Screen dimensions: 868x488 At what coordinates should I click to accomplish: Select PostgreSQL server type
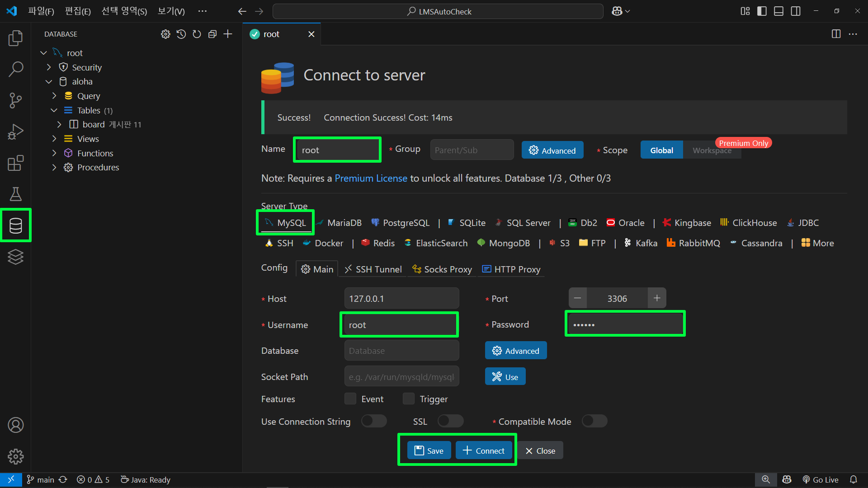point(401,223)
